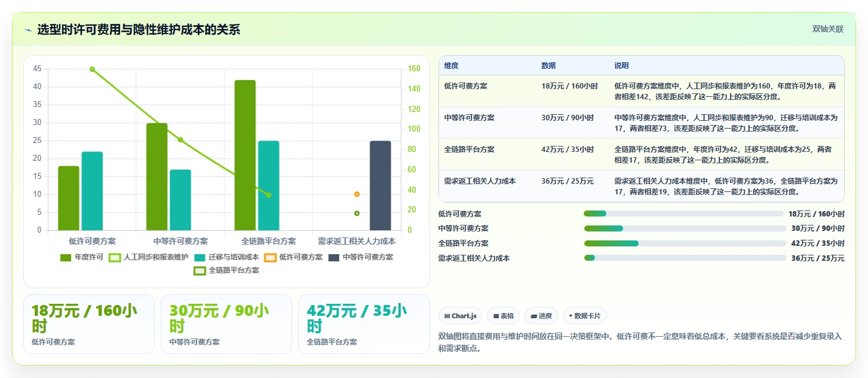This screenshot has height=378, width=868.
Task: Click the teal bar for 全链路平台方案
Action: (x=269, y=185)
